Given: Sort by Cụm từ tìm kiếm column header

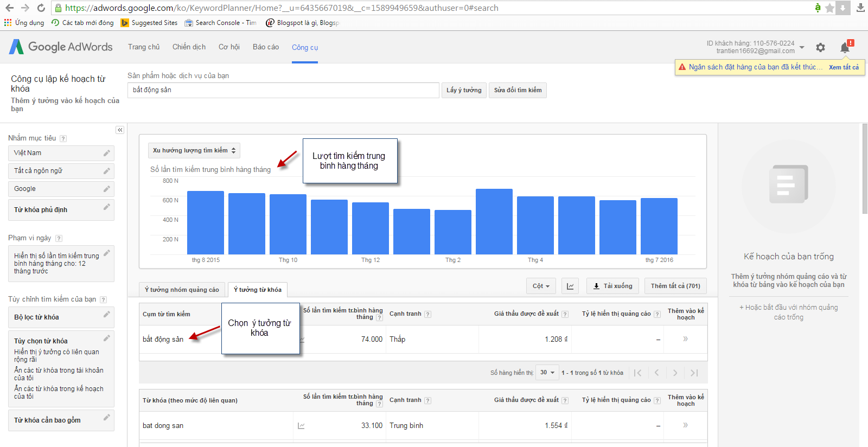Looking at the screenshot, I should point(167,314).
